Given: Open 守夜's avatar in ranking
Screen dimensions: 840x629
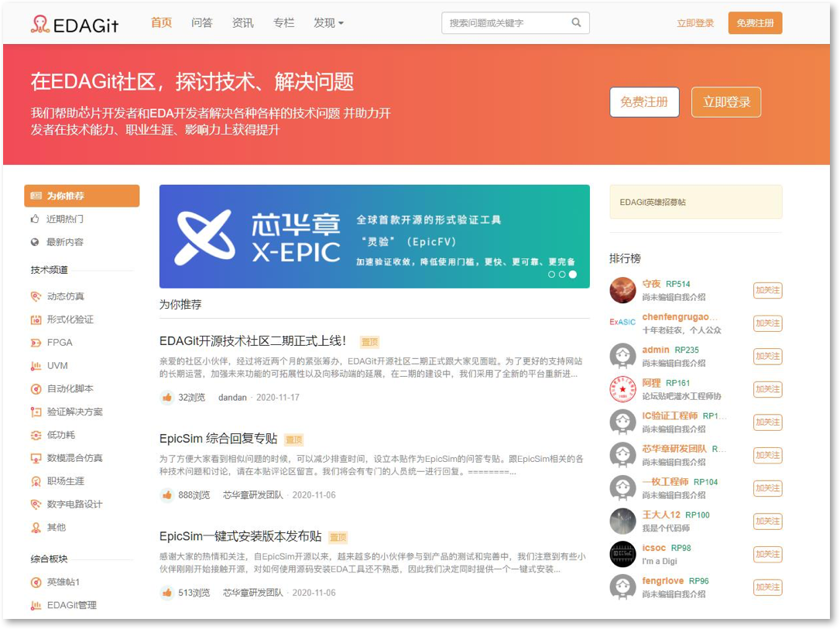Looking at the screenshot, I should [622, 290].
